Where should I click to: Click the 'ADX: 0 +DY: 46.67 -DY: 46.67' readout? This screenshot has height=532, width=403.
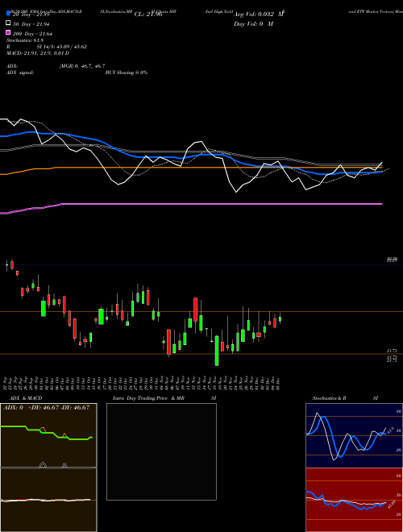click(46, 408)
